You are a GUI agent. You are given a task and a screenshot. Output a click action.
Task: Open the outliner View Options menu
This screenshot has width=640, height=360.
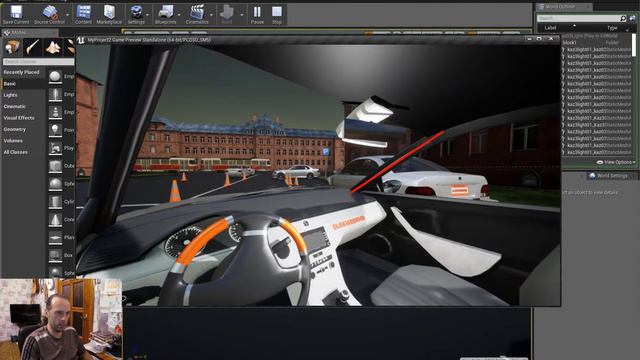(616, 162)
